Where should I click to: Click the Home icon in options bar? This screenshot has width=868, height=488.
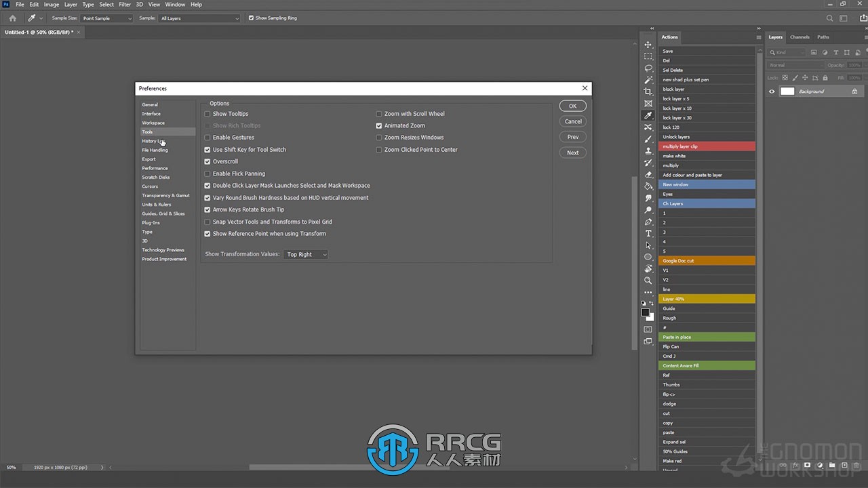tap(12, 18)
